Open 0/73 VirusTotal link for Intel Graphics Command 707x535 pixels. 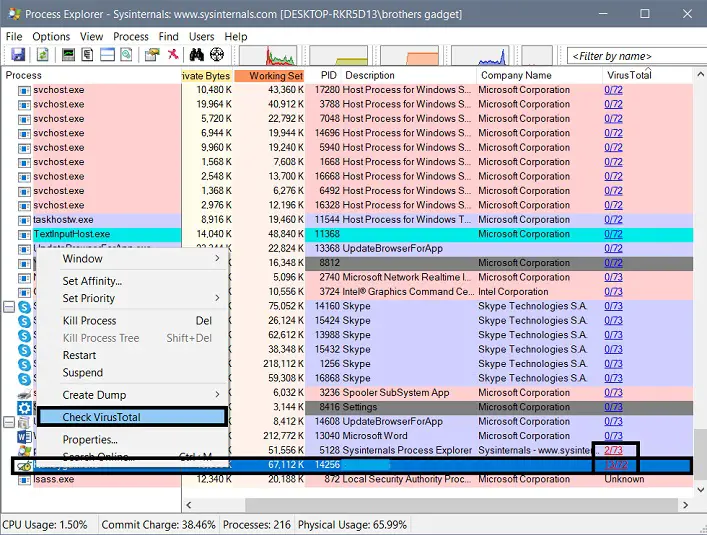(613, 292)
